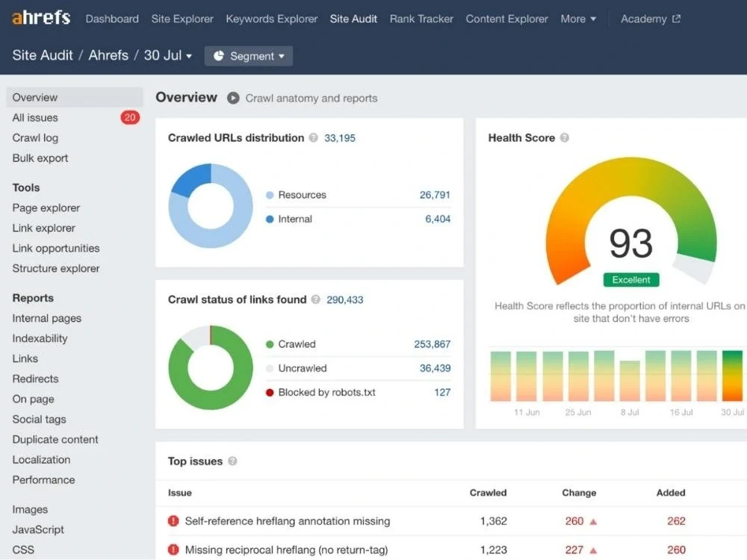
Task: Click error icon for Missing reciprocal hreflang
Action: point(173,550)
